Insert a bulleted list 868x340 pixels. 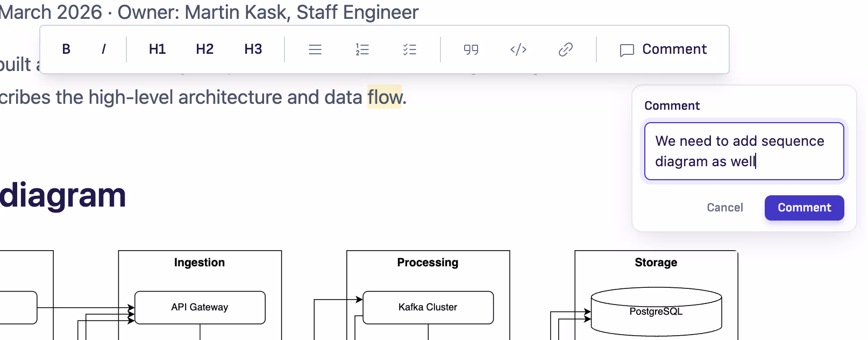pos(315,49)
